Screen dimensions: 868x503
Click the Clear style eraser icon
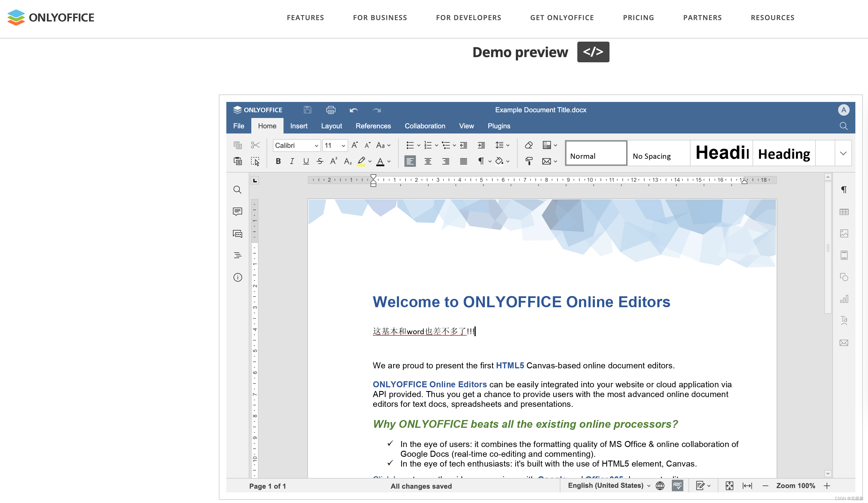(x=528, y=145)
